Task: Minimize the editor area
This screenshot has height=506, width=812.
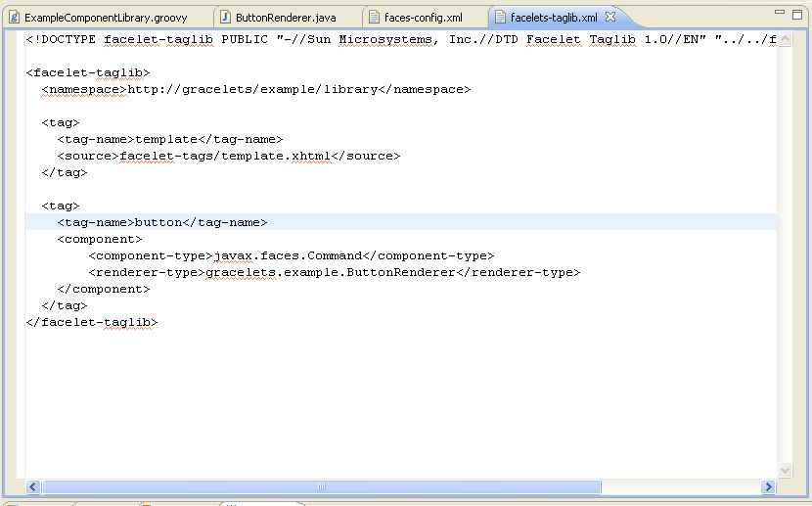Action: tap(779, 13)
